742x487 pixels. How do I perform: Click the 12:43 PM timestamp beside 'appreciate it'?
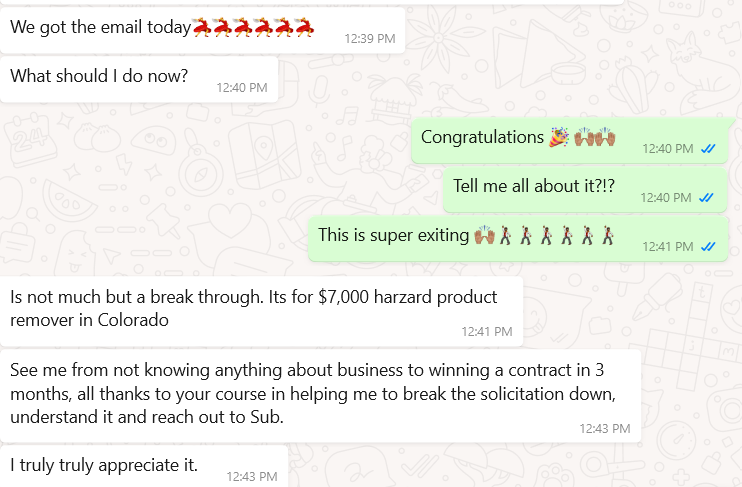(252, 476)
